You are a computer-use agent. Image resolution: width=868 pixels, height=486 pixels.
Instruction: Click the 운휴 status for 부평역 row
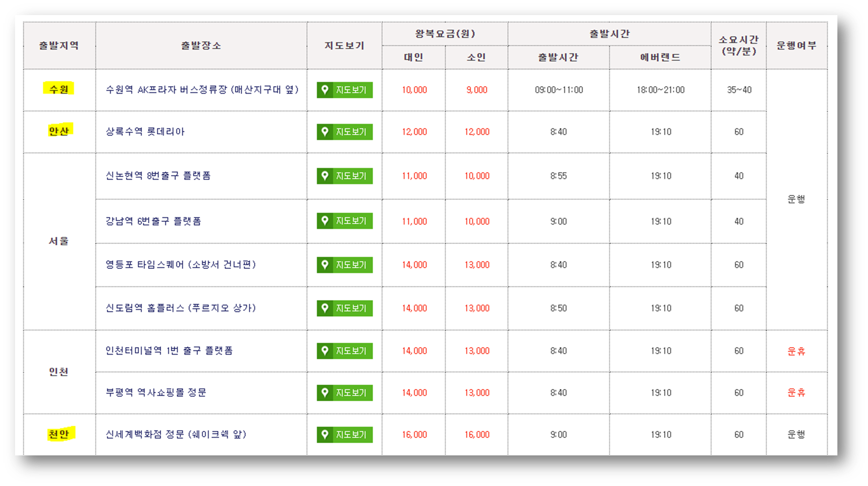(796, 393)
